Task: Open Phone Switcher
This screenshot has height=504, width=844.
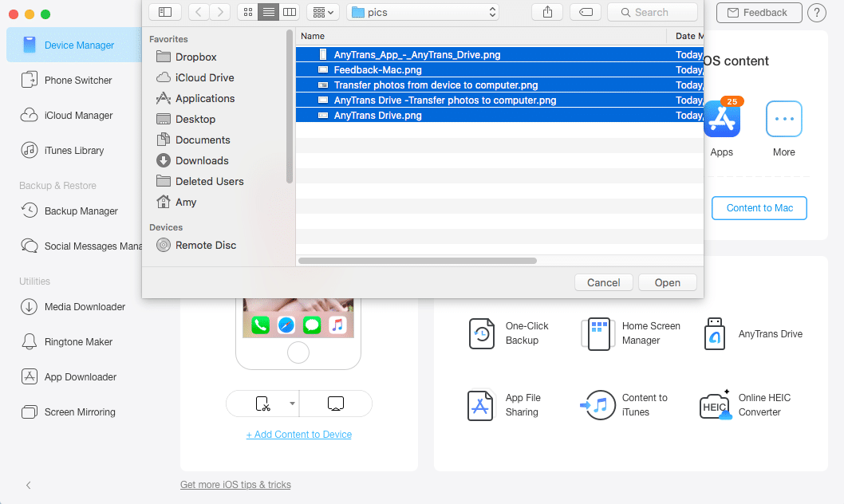Action: click(67, 80)
